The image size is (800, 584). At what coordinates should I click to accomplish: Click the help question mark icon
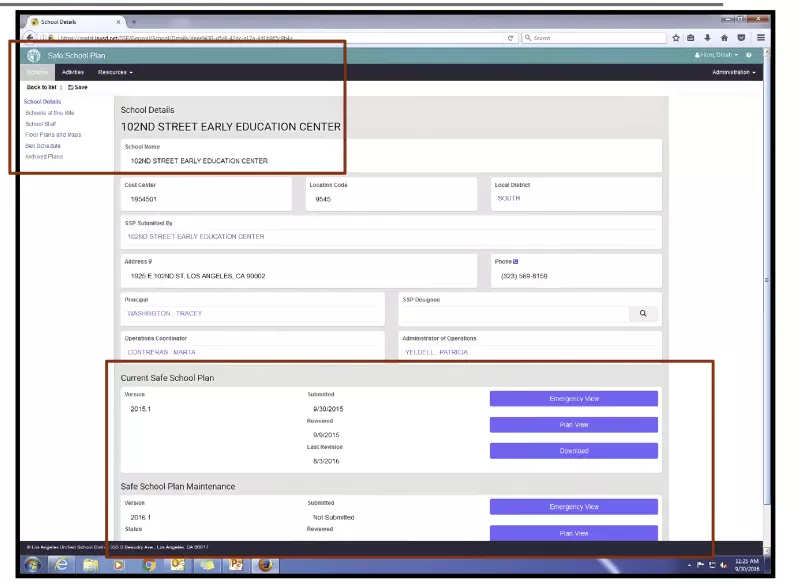pyautogui.click(x=749, y=55)
